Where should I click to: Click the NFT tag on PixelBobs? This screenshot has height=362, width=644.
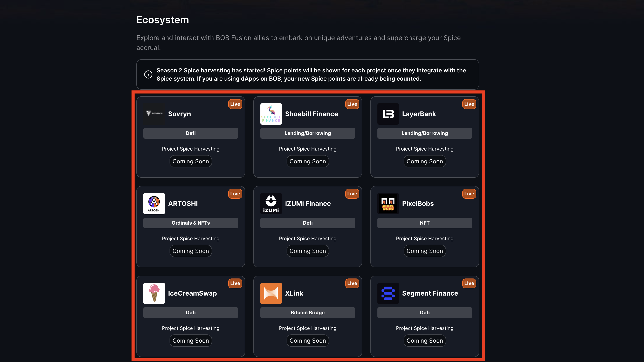click(x=425, y=223)
